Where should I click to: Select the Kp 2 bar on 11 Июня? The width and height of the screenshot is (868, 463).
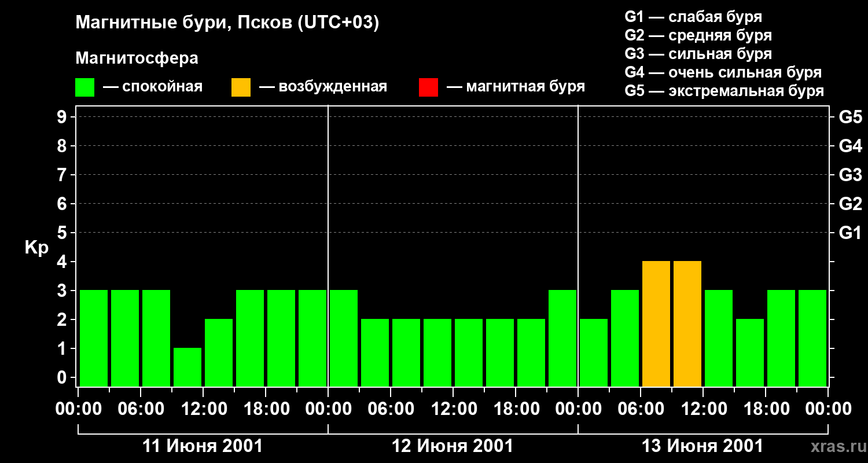(x=219, y=352)
